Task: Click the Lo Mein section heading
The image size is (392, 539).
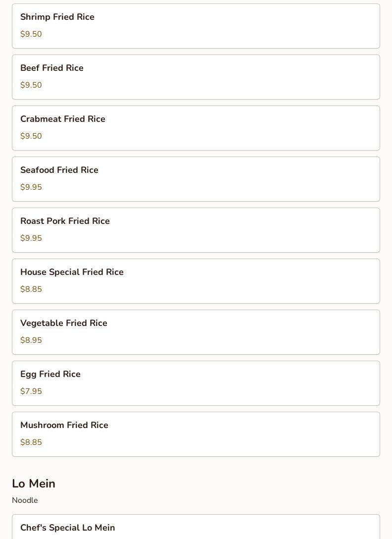Action: tap(34, 484)
